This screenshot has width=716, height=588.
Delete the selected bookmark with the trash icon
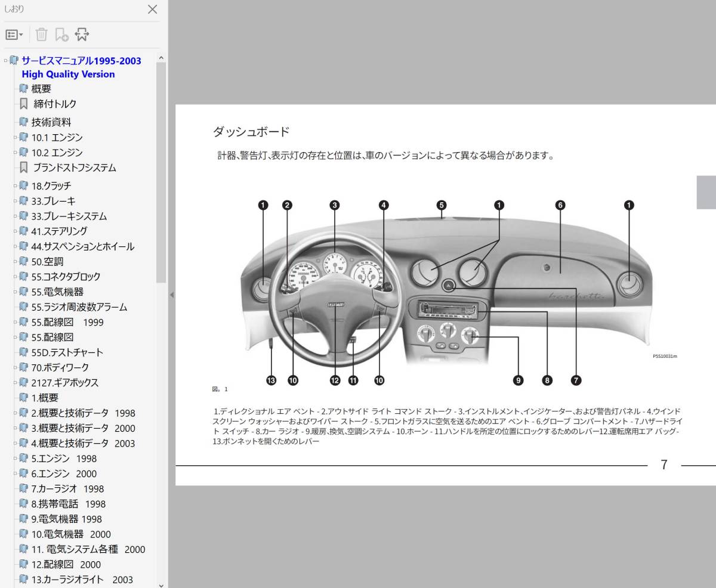(x=41, y=35)
